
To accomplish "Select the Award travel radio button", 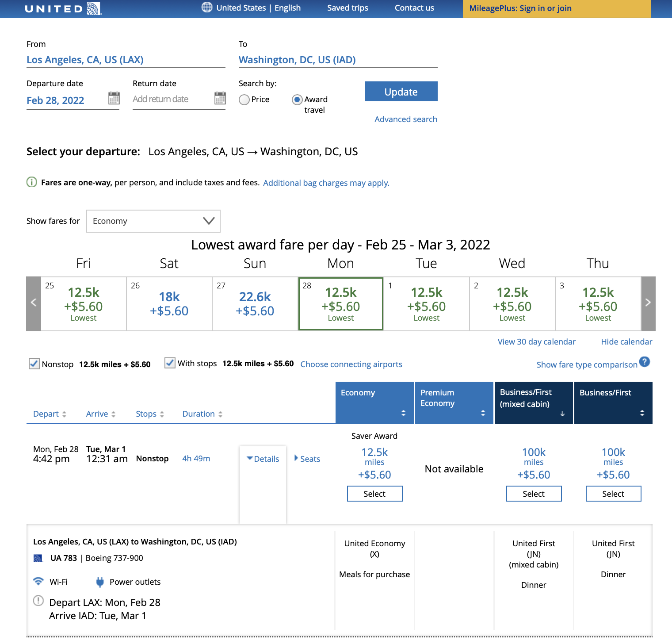I will pos(297,100).
